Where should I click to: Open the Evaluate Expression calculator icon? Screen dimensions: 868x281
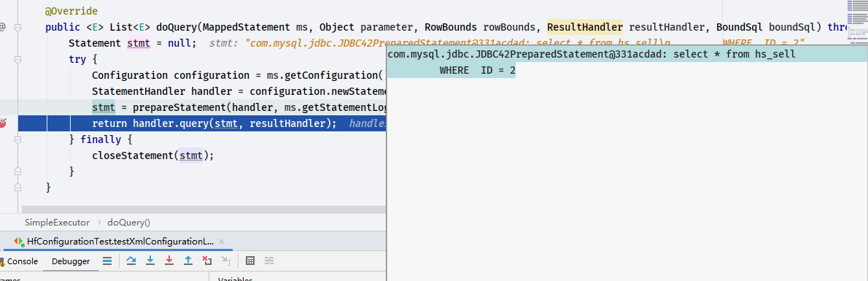pos(250,261)
